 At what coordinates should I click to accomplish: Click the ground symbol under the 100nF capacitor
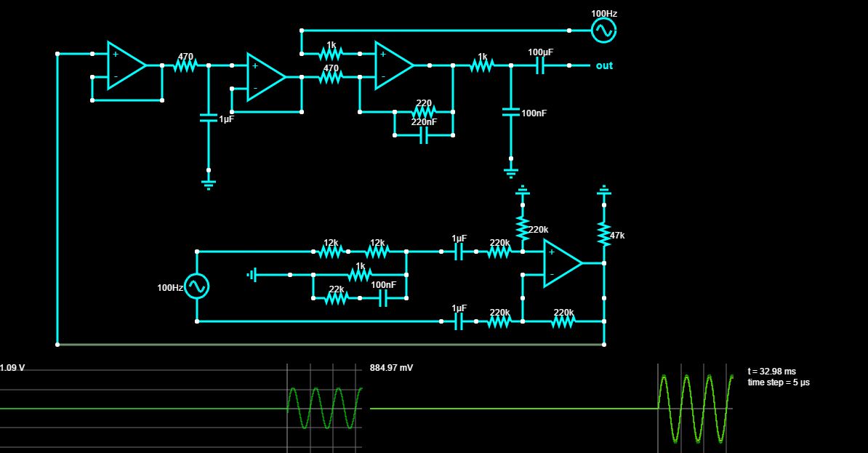tap(510, 173)
